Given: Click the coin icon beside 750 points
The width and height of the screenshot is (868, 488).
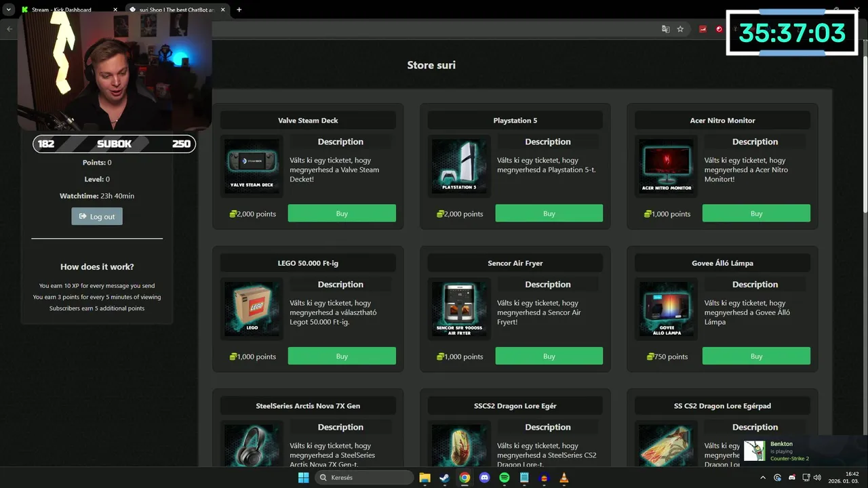Looking at the screenshot, I should tap(652, 357).
